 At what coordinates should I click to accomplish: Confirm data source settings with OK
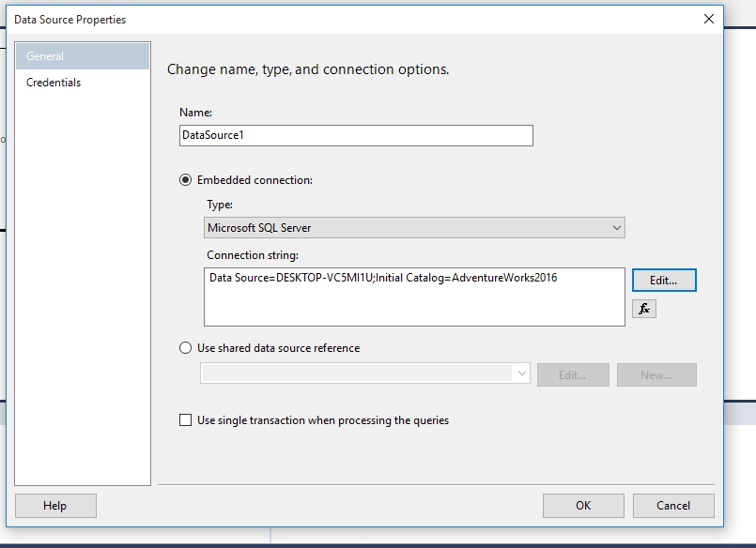582,505
